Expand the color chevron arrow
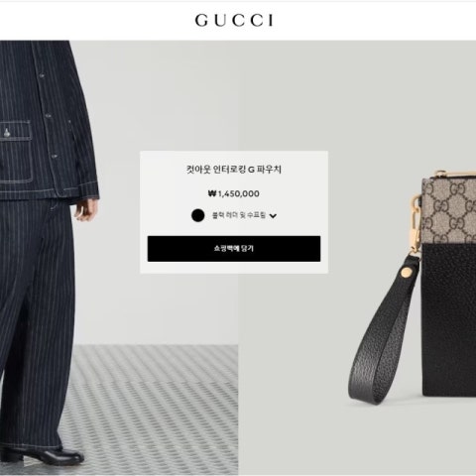476x476 pixels. [x=273, y=216]
